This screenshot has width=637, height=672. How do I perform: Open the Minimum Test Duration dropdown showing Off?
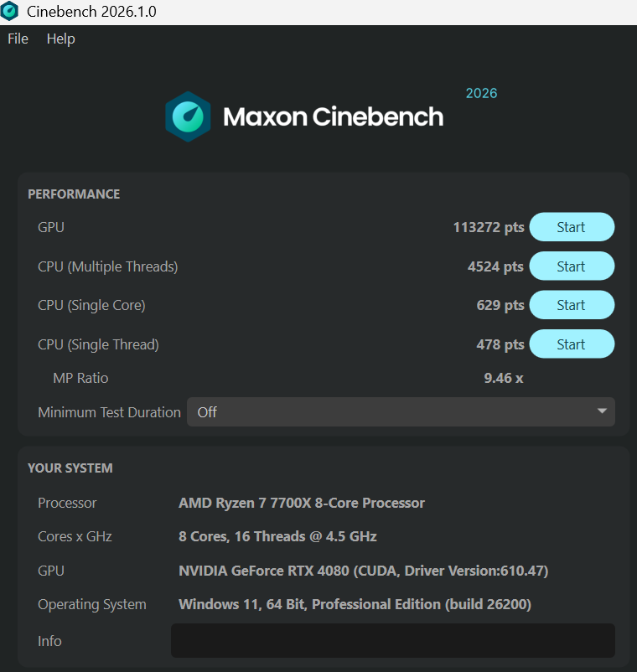coord(401,412)
